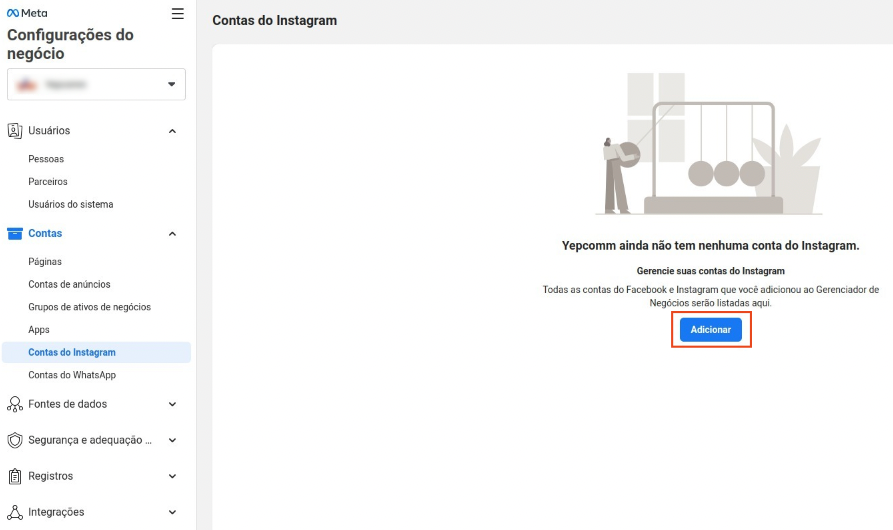
Task: Click the Registros section label
Action: [51, 476]
